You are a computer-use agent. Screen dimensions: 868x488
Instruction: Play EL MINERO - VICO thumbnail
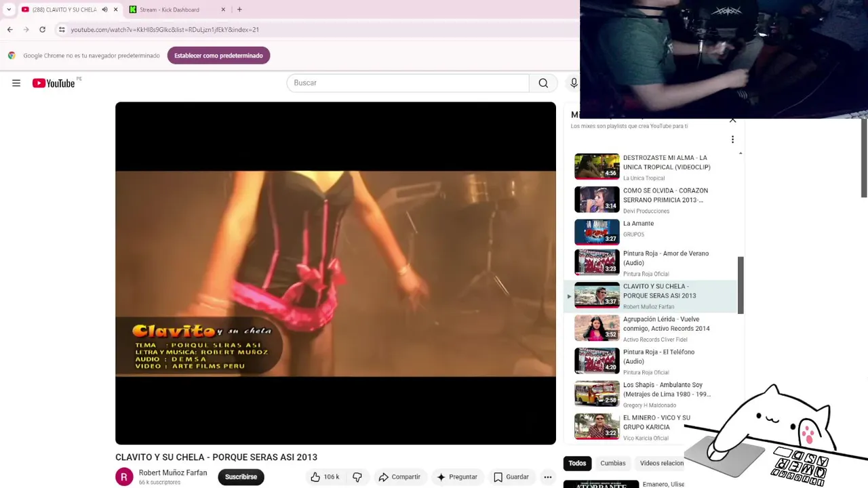click(x=597, y=426)
